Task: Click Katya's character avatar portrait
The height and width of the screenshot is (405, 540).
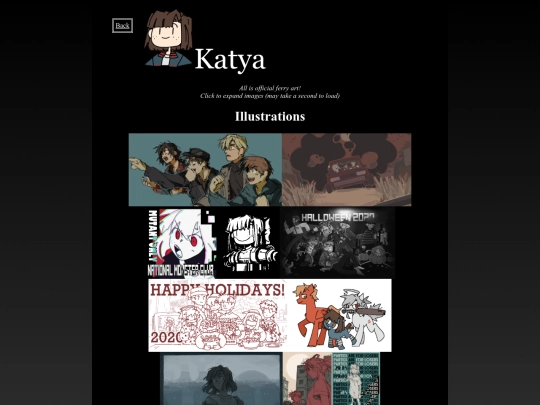Action: (168, 38)
